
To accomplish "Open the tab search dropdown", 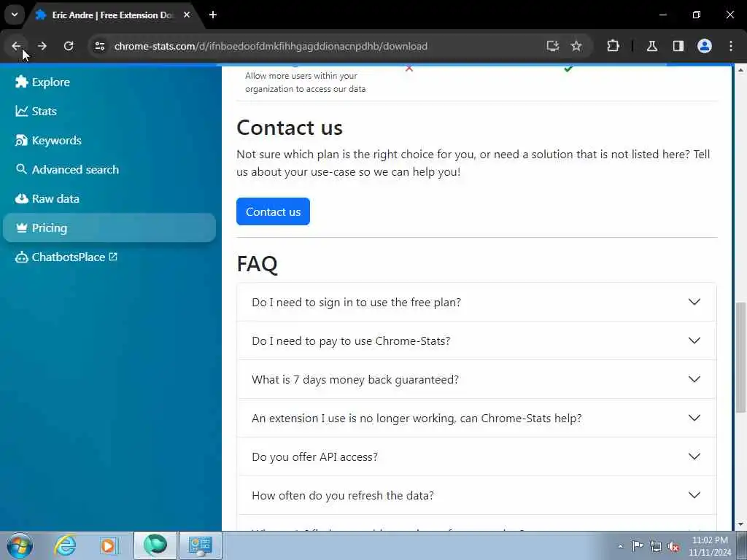I will pos(15,15).
